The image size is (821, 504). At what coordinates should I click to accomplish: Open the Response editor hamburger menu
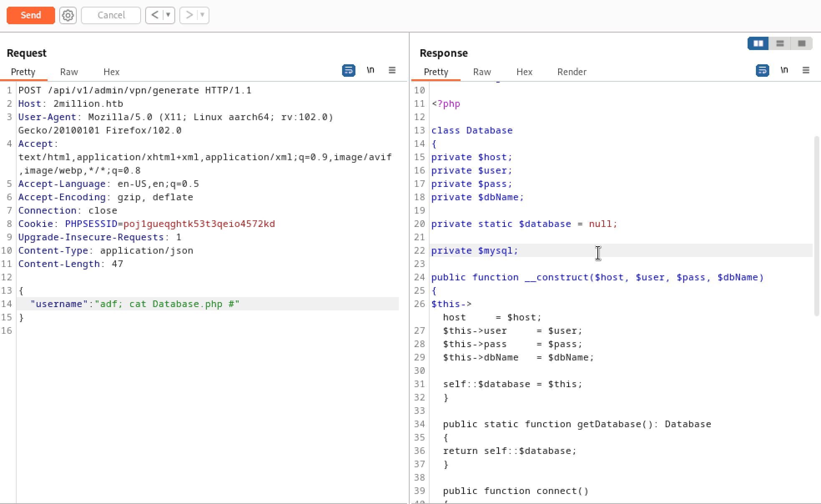806,71
